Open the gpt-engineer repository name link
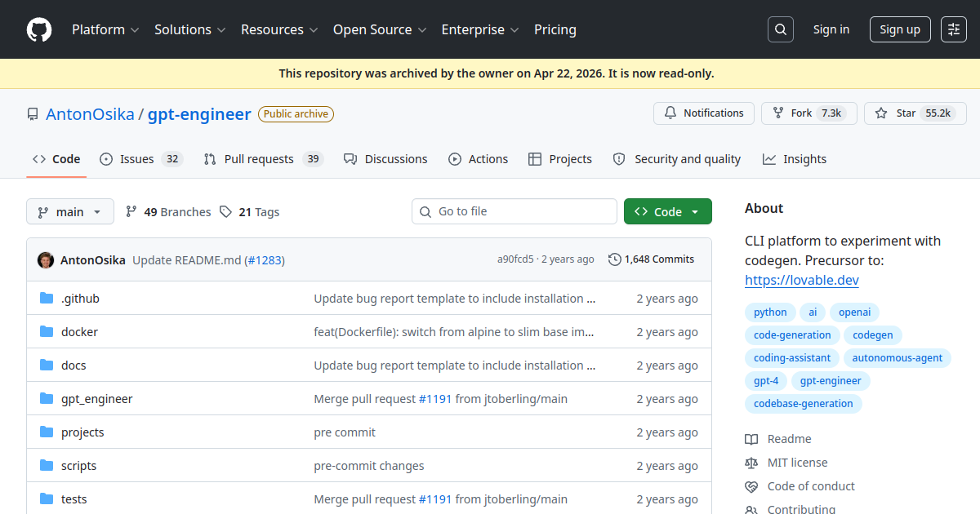980x514 pixels. tap(199, 114)
